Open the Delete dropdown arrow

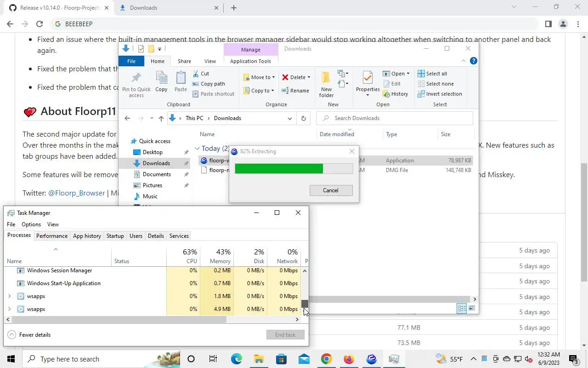coord(309,77)
